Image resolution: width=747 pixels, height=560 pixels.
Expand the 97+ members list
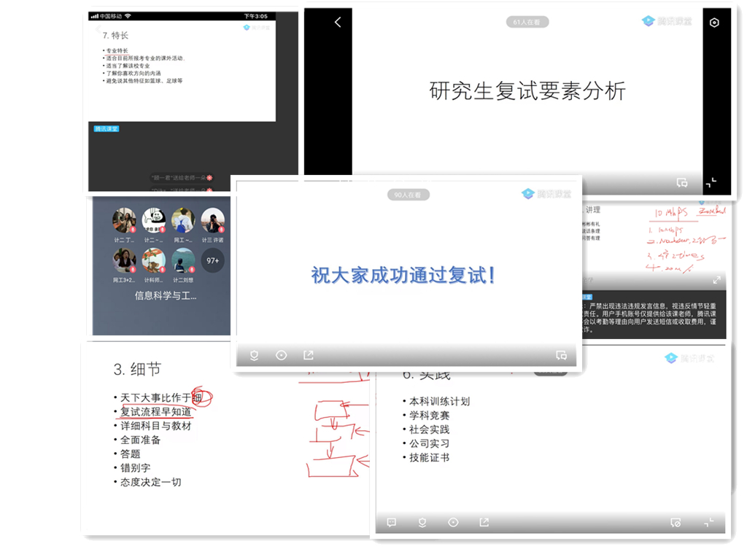213,260
